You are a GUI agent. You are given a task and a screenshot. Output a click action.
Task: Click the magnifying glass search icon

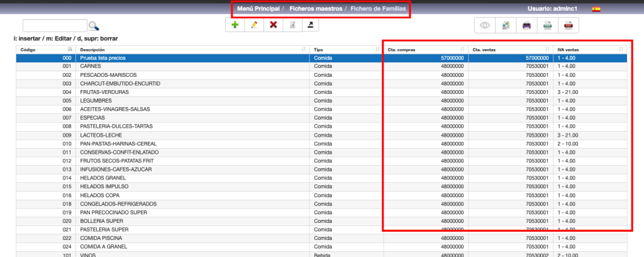(94, 26)
